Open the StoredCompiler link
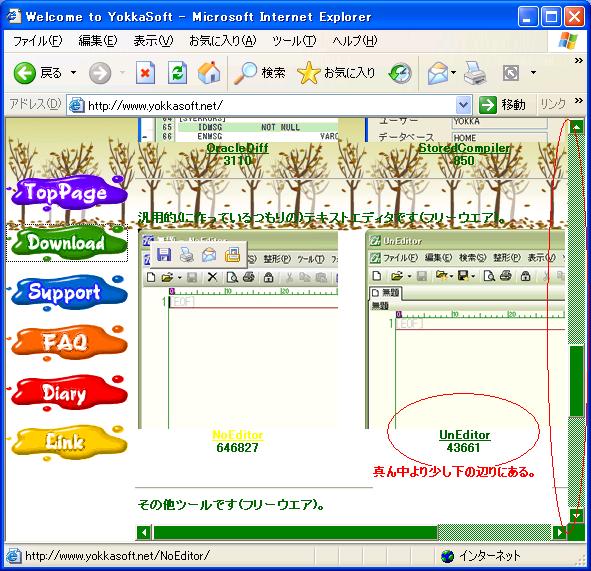The height and width of the screenshot is (571, 591). (x=464, y=148)
